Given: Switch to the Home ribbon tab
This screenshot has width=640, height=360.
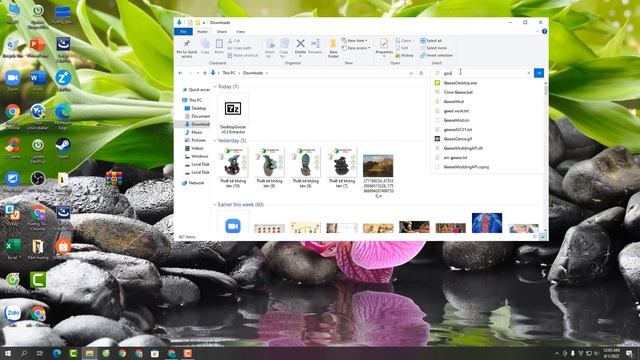Looking at the screenshot, I should click(202, 31).
